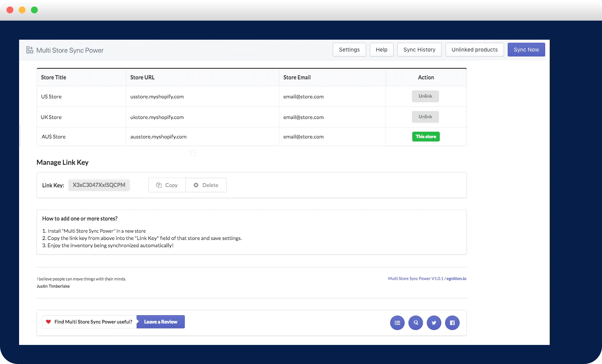Screen dimensions: 602x364
Task: Click the Find Multi Store Sync Power useful text
Action: click(94, 322)
